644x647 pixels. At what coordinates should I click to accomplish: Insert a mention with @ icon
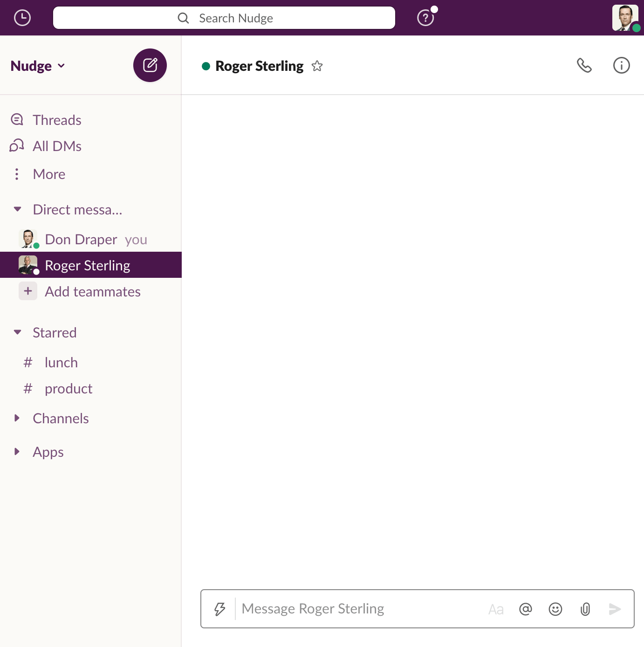click(x=525, y=609)
